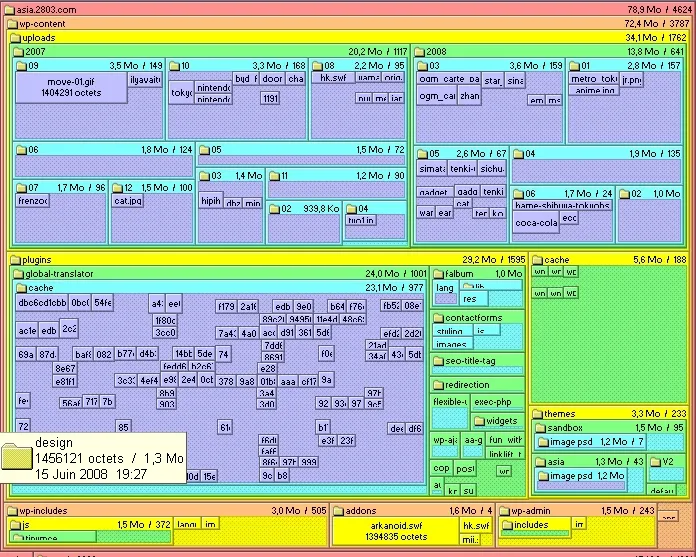Click the 29,2 Mo size of plugins
This screenshot has width=696, height=557.
479,260
